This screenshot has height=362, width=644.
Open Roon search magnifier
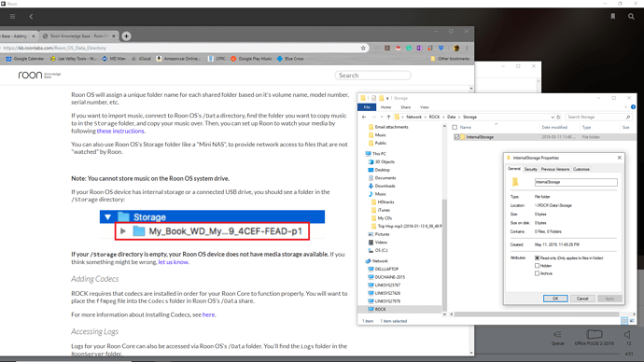(631, 17)
